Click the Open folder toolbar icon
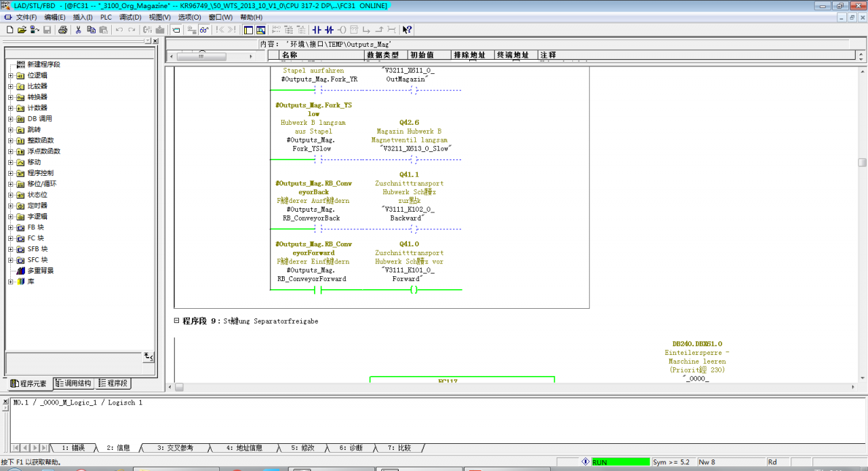This screenshot has width=868, height=471. (x=22, y=30)
